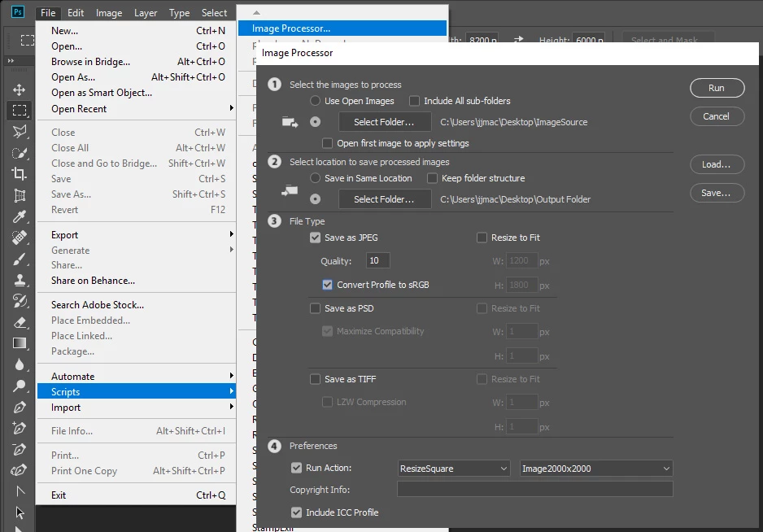Select the Pen tool
Image resolution: width=763 pixels, height=532 pixels.
(x=19, y=407)
